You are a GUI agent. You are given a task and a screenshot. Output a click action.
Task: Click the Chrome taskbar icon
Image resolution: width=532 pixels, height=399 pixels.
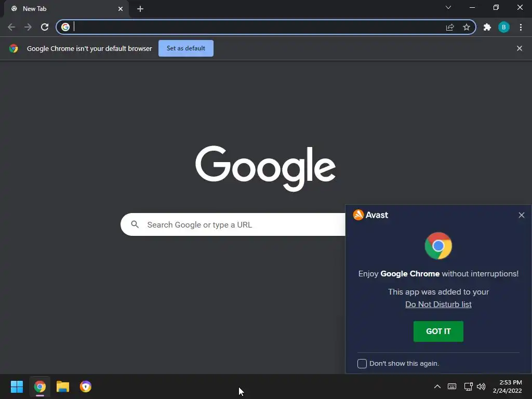40,387
